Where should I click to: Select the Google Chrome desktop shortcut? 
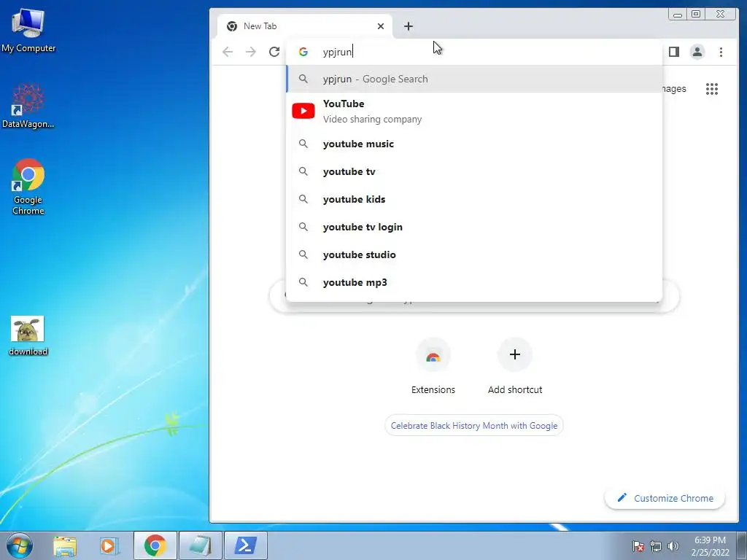point(28,187)
